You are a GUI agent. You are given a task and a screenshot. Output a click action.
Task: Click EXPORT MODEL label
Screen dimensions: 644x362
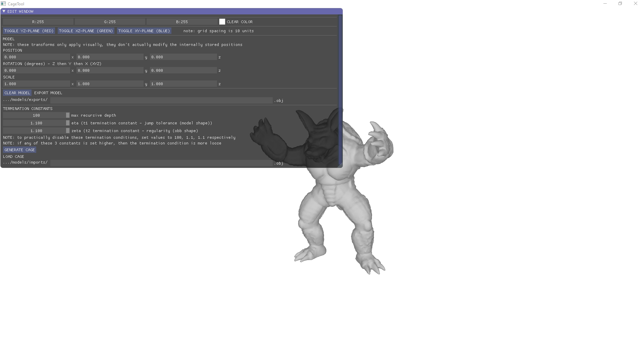(48, 93)
